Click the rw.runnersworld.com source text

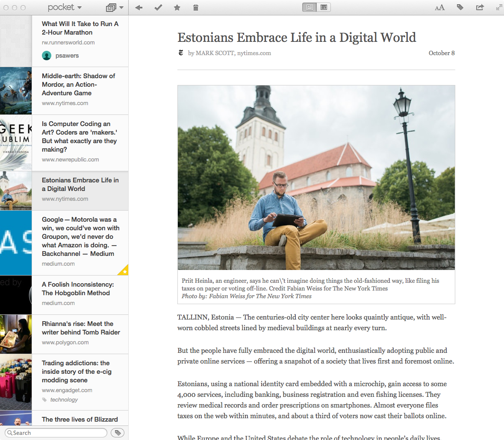[x=68, y=42]
